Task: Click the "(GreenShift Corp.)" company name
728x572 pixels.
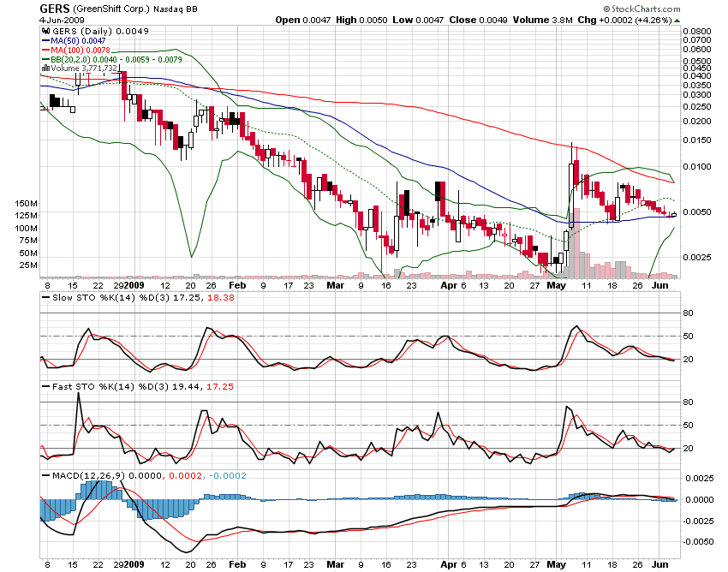Action: (112, 9)
